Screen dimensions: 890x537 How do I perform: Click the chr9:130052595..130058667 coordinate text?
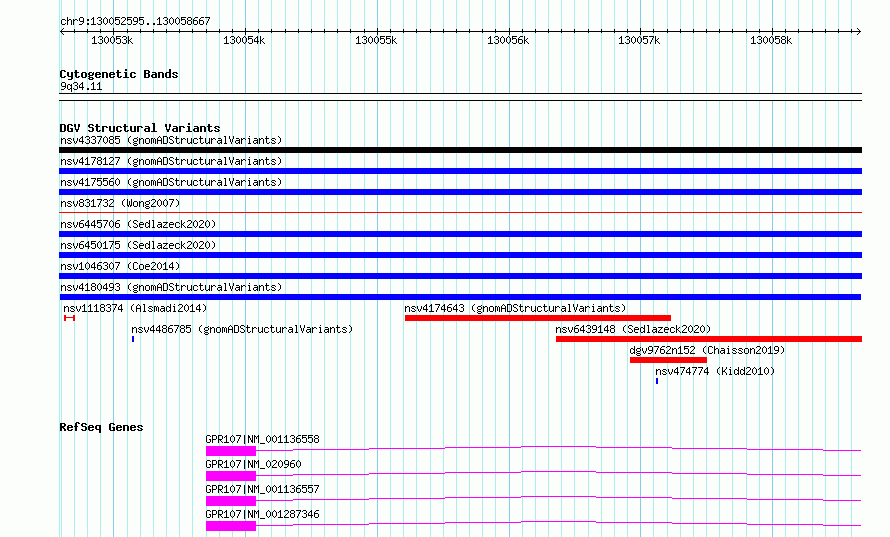coord(135,21)
